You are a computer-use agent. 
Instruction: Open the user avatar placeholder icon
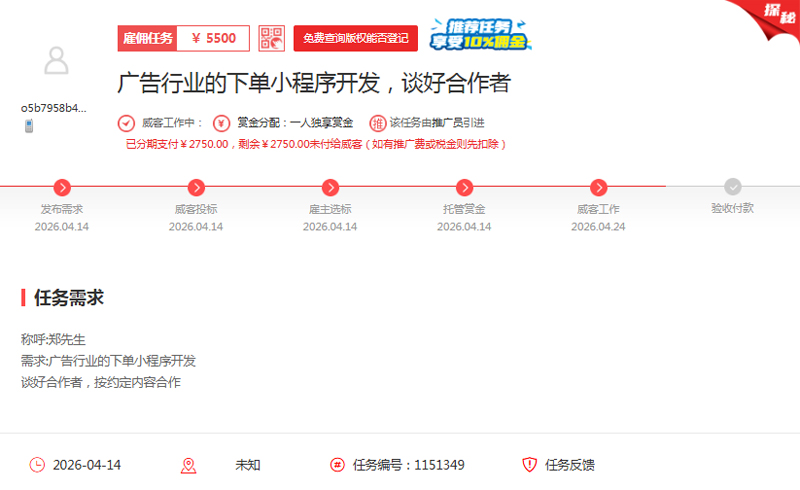pos(57,62)
